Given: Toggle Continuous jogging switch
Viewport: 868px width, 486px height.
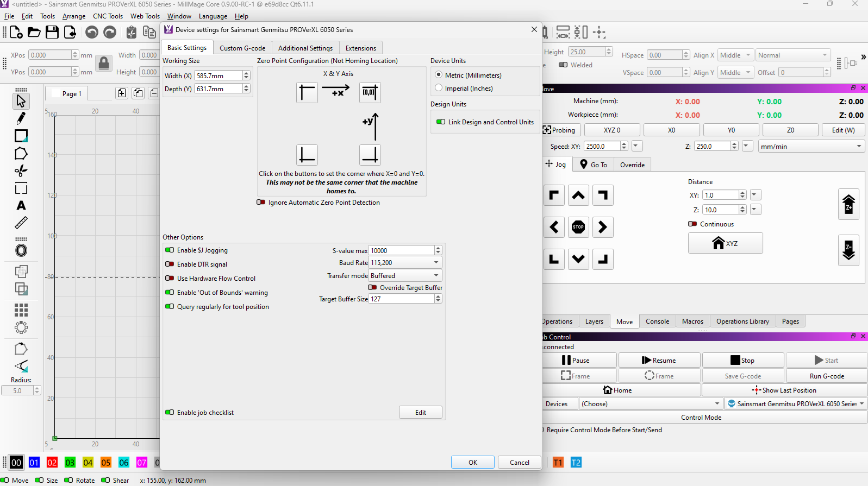Looking at the screenshot, I should [x=692, y=224].
